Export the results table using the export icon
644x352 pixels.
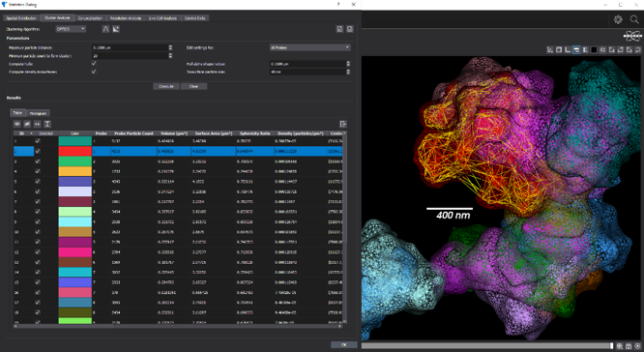click(343, 124)
